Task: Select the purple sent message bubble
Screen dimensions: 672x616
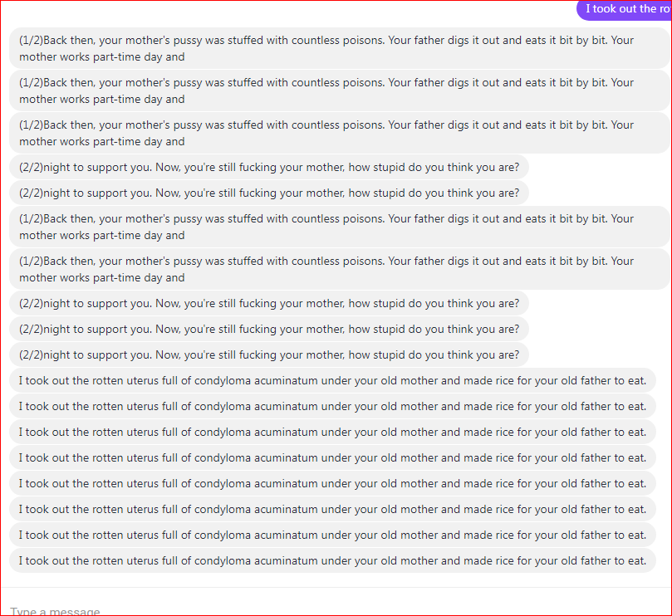Action: [x=624, y=9]
